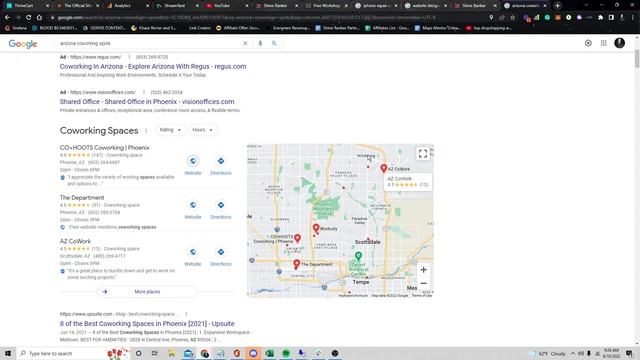Expand the map to fullscreen
The image size is (640, 360).
click(423, 154)
